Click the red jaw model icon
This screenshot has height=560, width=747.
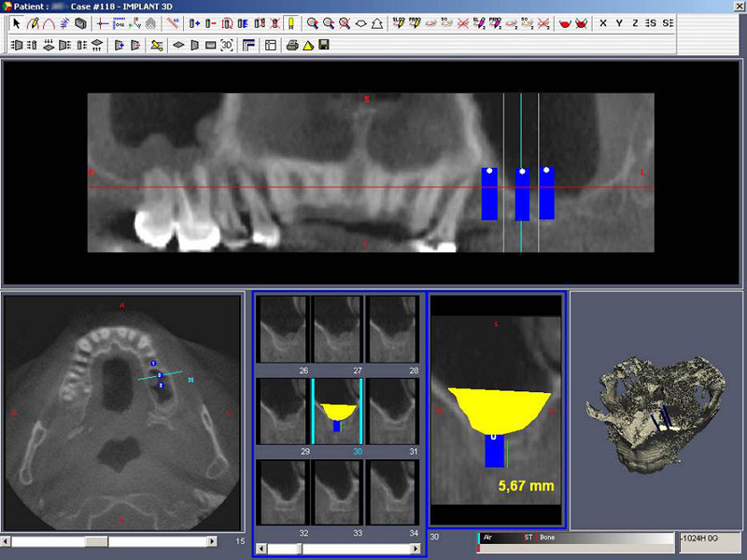565,22
